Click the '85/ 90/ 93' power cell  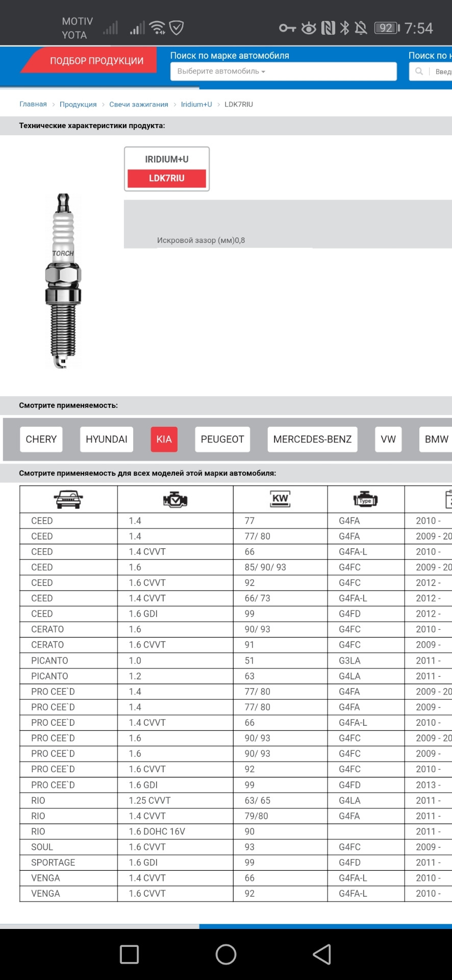click(280, 568)
